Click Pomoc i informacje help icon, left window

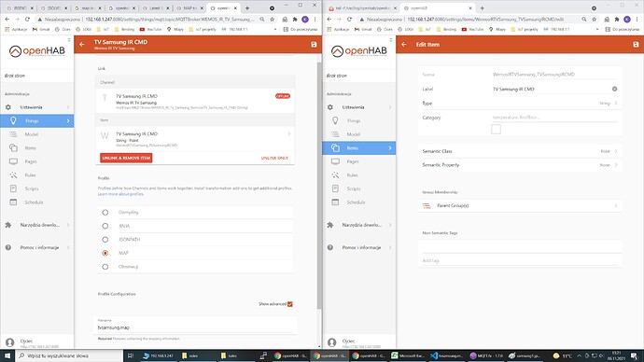tap(8, 247)
